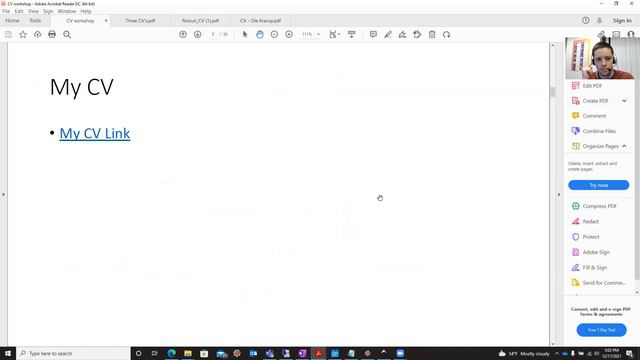Click the Sign In link
640x360 pixels.
pyautogui.click(x=622, y=20)
